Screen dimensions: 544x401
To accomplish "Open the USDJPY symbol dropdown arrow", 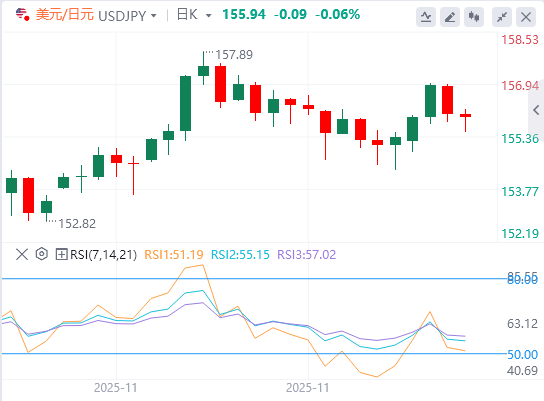I will tap(154, 16).
